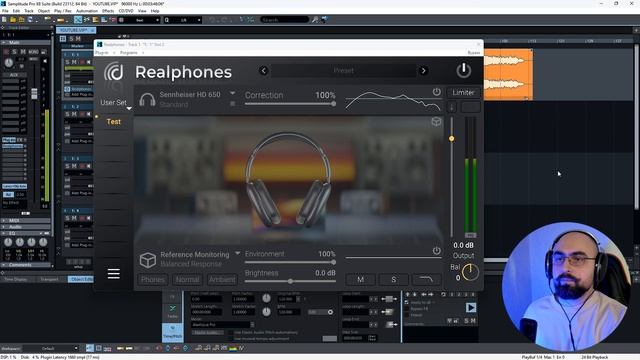Toggle the low-pass filter curve button
640x360 pixels.
[427, 280]
